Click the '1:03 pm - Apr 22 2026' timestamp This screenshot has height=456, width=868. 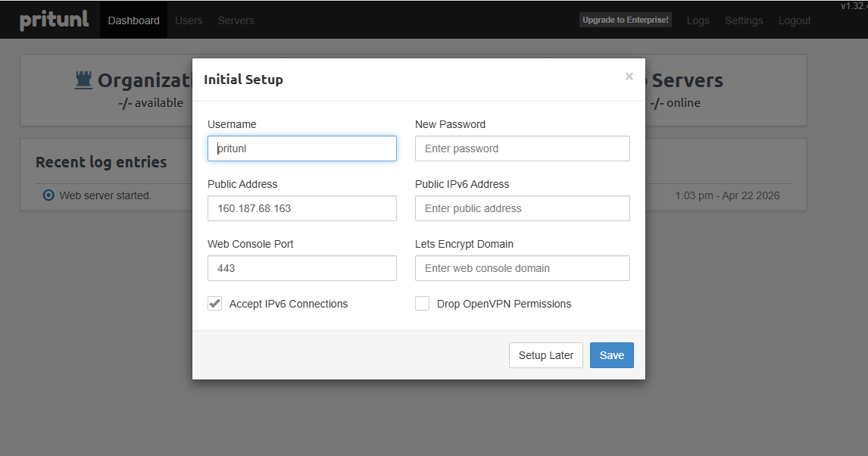point(727,195)
